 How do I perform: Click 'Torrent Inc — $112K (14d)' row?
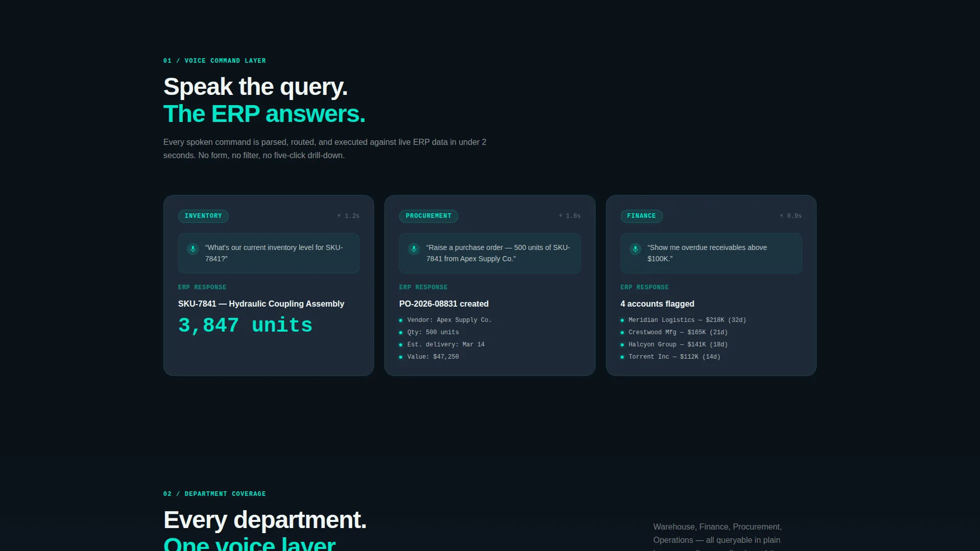671,357
